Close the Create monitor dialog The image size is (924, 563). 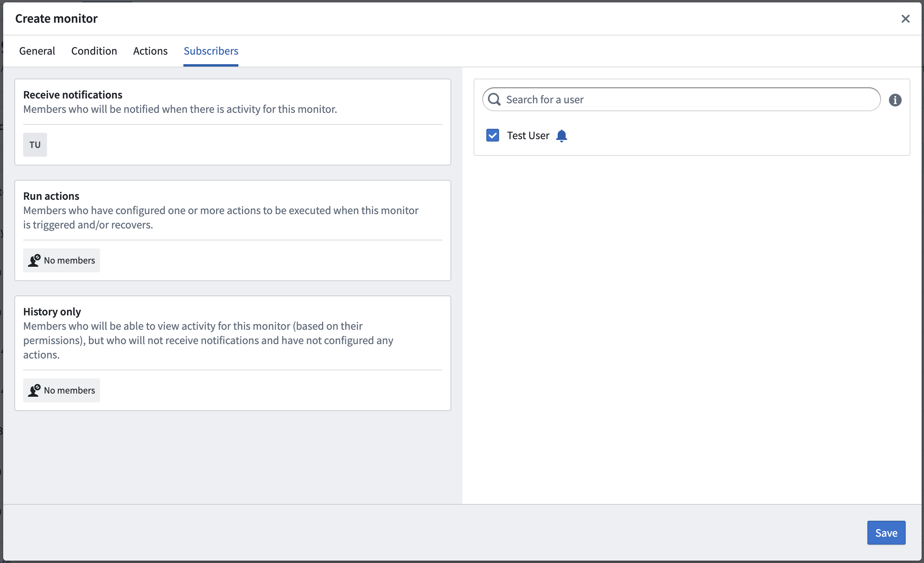905,19
